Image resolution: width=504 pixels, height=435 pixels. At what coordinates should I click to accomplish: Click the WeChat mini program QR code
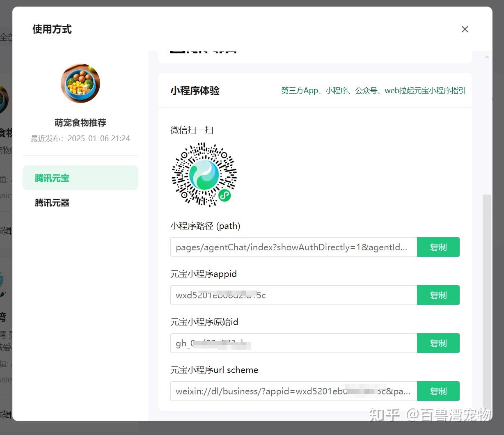pos(204,174)
